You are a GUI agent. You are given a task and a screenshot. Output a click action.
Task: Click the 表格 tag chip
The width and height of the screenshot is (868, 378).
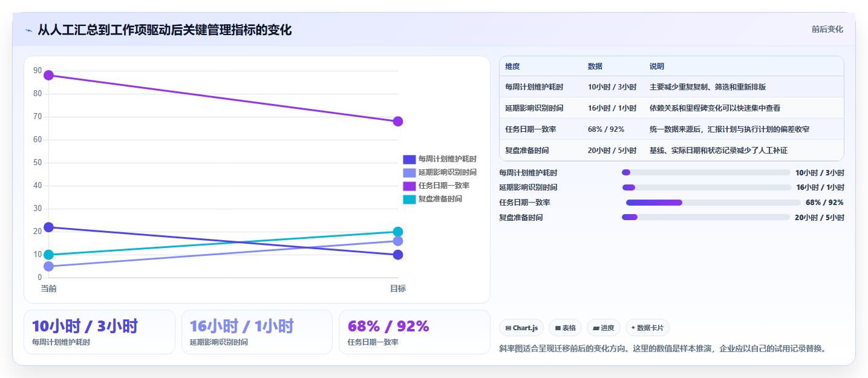tap(565, 328)
